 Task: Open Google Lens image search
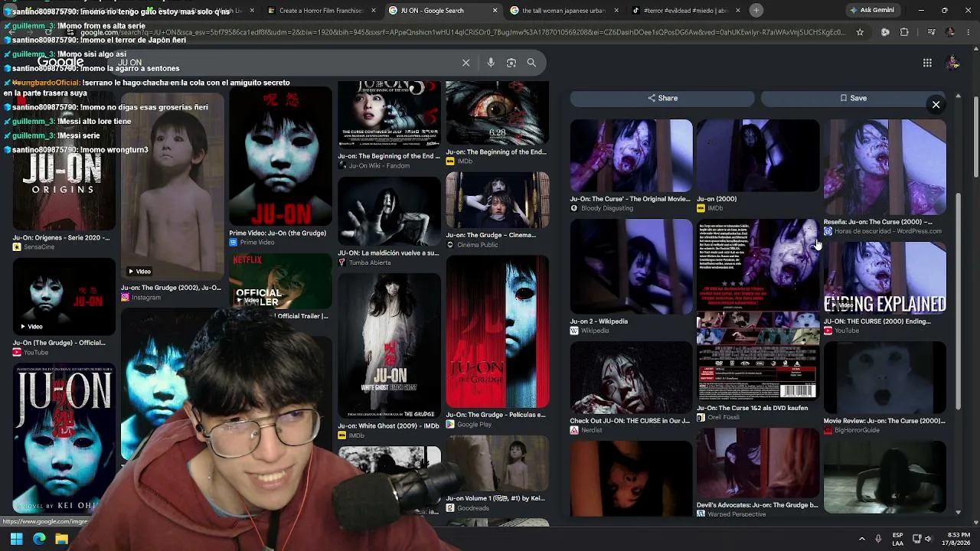pyautogui.click(x=511, y=63)
